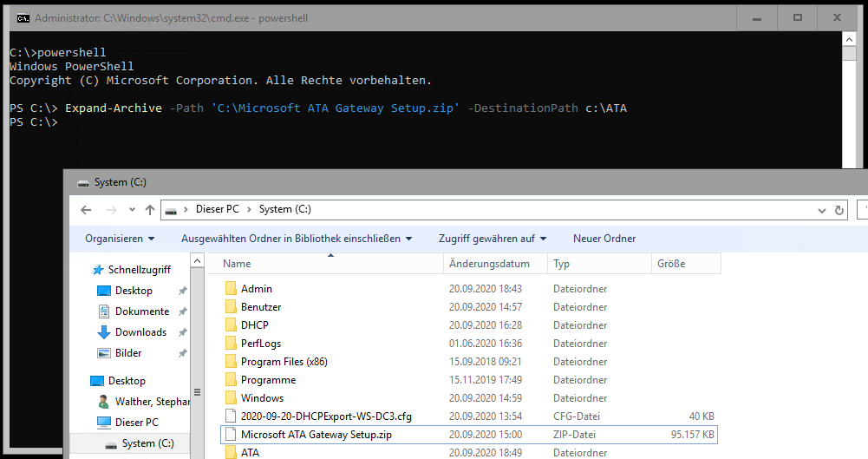Select System (C:) in navigation tree

pos(147,443)
